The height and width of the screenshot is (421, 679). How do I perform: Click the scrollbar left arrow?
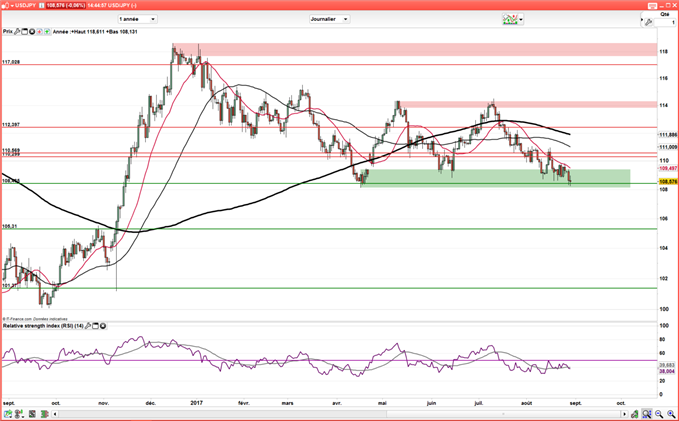coord(55,414)
